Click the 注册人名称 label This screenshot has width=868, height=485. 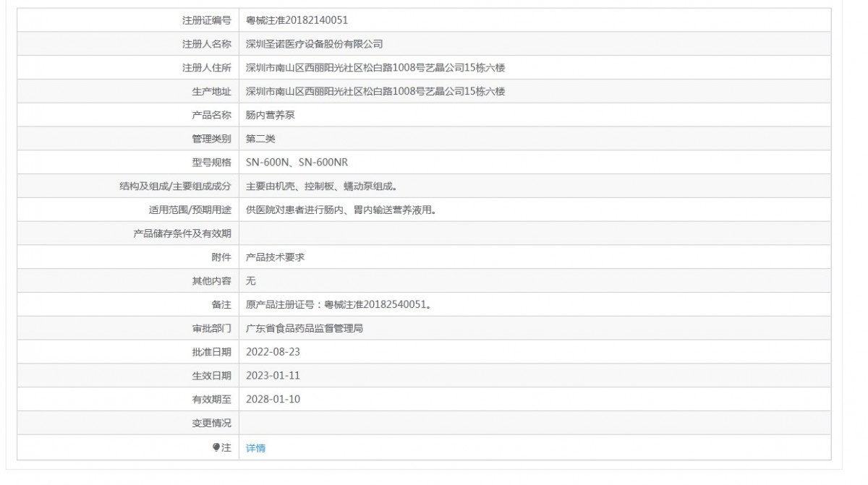click(x=206, y=44)
